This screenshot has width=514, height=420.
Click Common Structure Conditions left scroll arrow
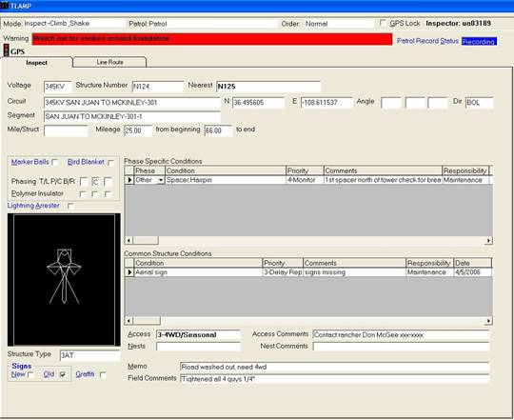pos(128,320)
